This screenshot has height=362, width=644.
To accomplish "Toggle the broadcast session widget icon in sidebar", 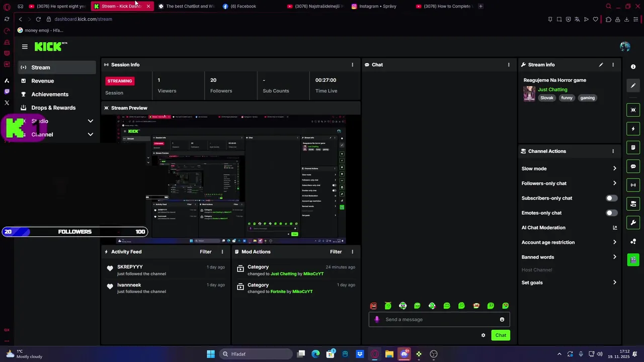I will (633, 185).
